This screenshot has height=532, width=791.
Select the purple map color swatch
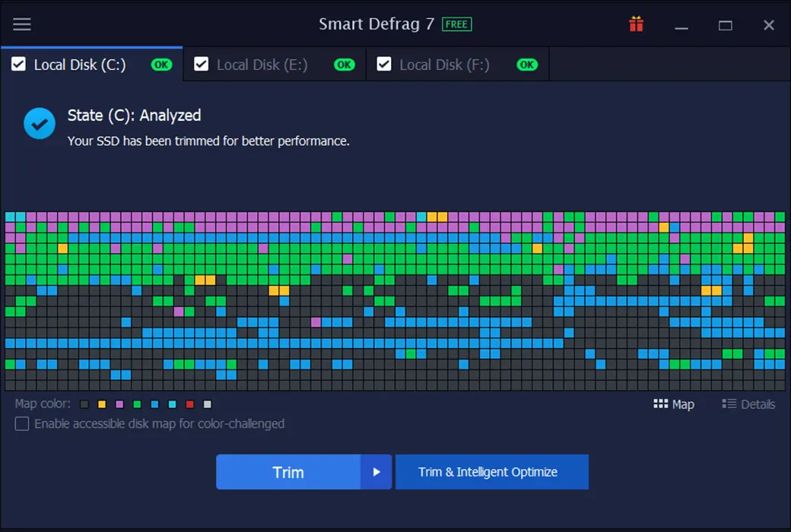tap(119, 404)
